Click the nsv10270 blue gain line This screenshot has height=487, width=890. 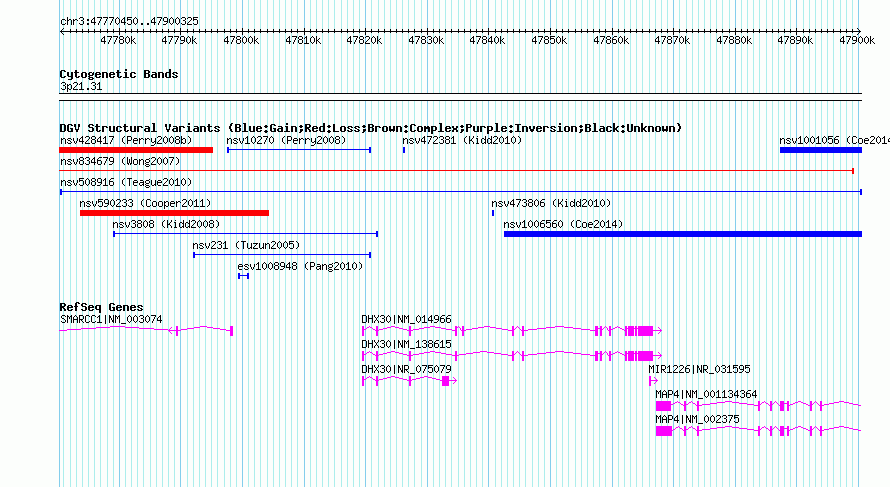click(x=299, y=150)
